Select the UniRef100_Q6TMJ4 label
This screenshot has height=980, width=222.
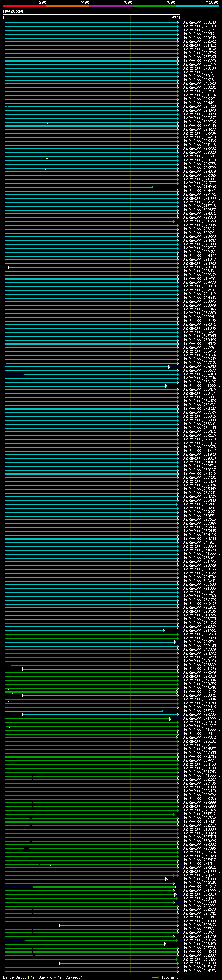tap(199, 864)
